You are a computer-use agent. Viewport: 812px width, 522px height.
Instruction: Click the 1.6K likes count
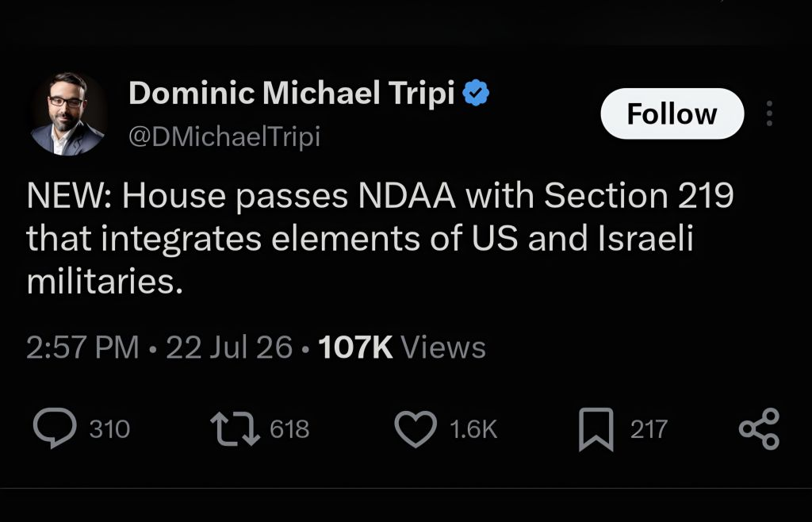(473, 429)
